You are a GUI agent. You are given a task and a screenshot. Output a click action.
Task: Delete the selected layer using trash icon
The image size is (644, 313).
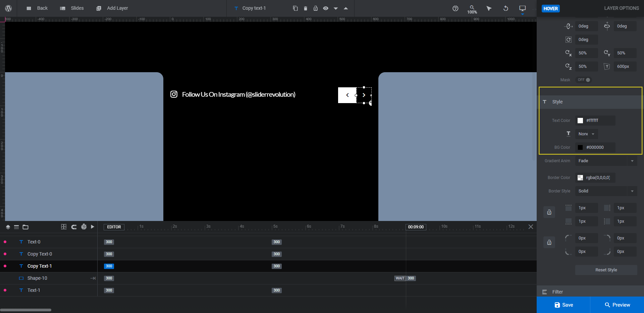305,8
